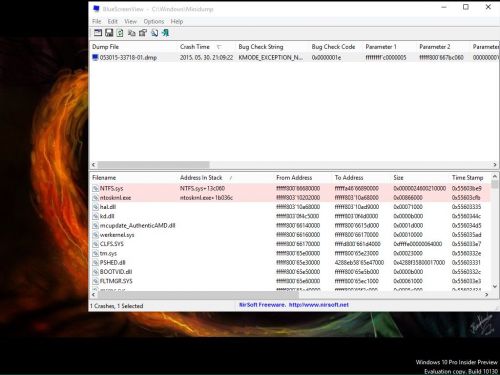Click the Exit toolbar icon
The width and height of the screenshot is (500, 375).
point(166,33)
